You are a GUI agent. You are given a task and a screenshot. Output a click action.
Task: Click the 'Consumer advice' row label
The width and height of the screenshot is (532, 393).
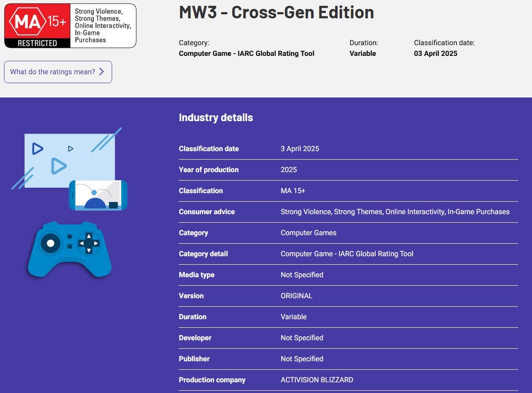point(207,212)
